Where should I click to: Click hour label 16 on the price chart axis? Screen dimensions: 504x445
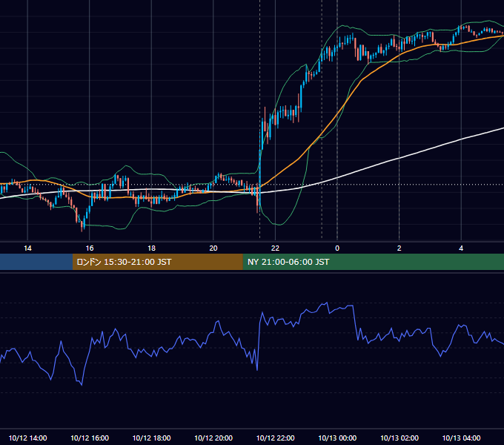[90, 248]
